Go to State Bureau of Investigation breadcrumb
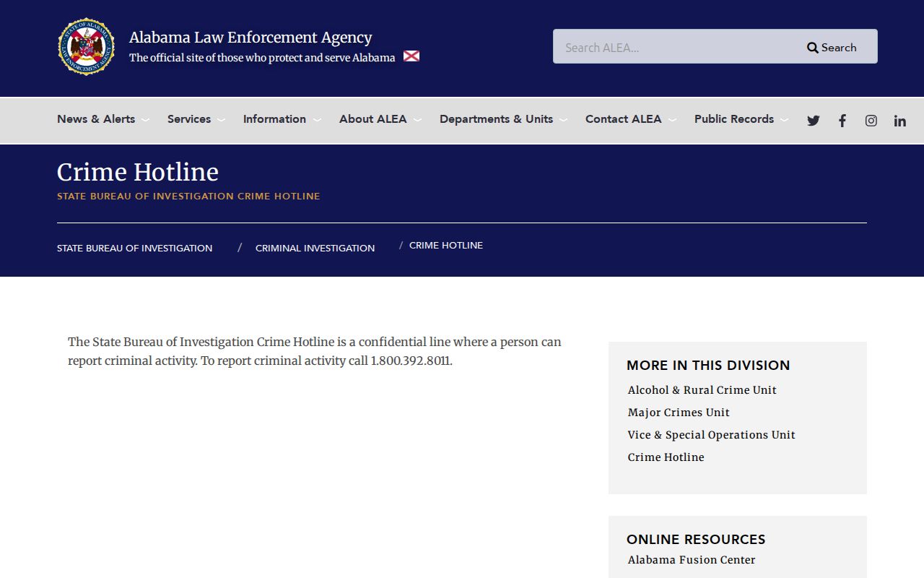The image size is (924, 578). pyautogui.click(x=135, y=249)
